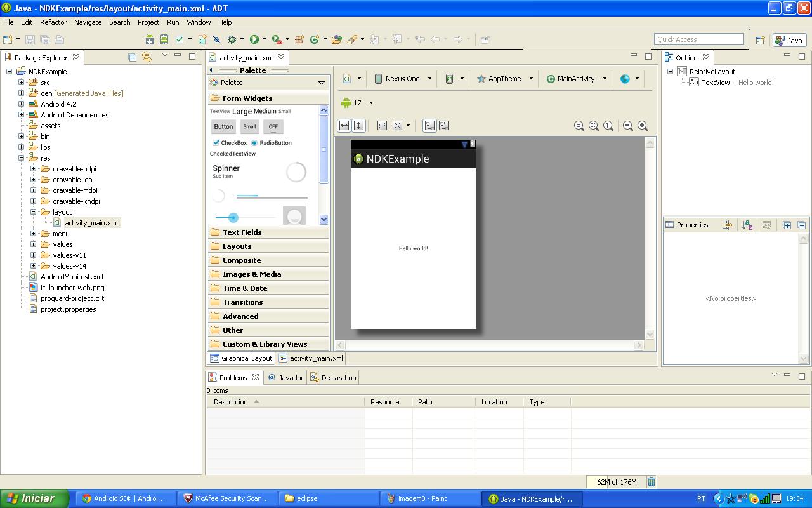The image size is (812, 508).
Task: Open the Navigate menu
Action: pyautogui.click(x=88, y=22)
